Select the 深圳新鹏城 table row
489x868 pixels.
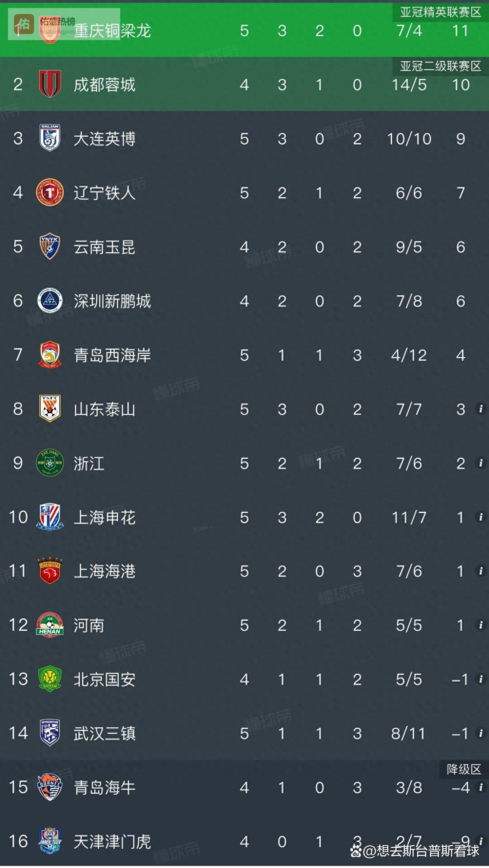tap(244, 301)
